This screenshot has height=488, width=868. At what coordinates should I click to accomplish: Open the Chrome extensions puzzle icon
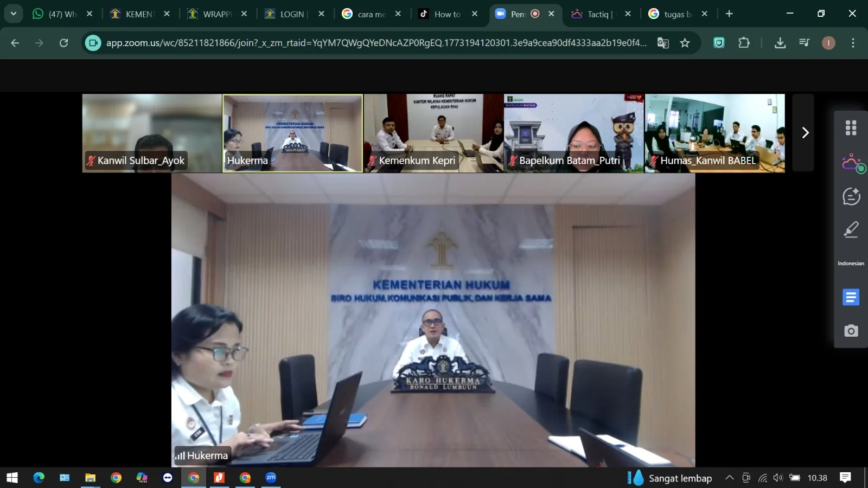(744, 43)
